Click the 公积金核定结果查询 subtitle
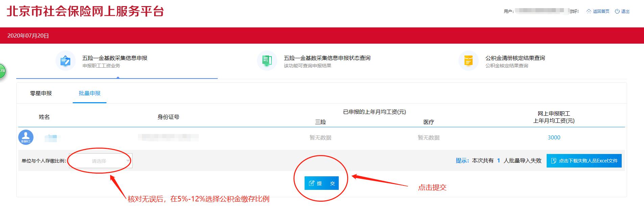This screenshot has height=222, width=644. (x=507, y=66)
